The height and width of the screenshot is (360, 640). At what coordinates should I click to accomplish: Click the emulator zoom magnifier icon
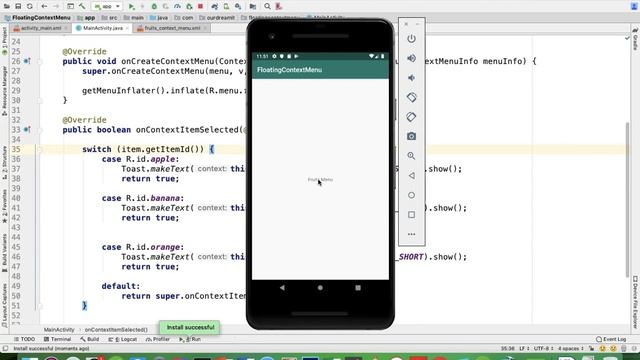[411, 156]
